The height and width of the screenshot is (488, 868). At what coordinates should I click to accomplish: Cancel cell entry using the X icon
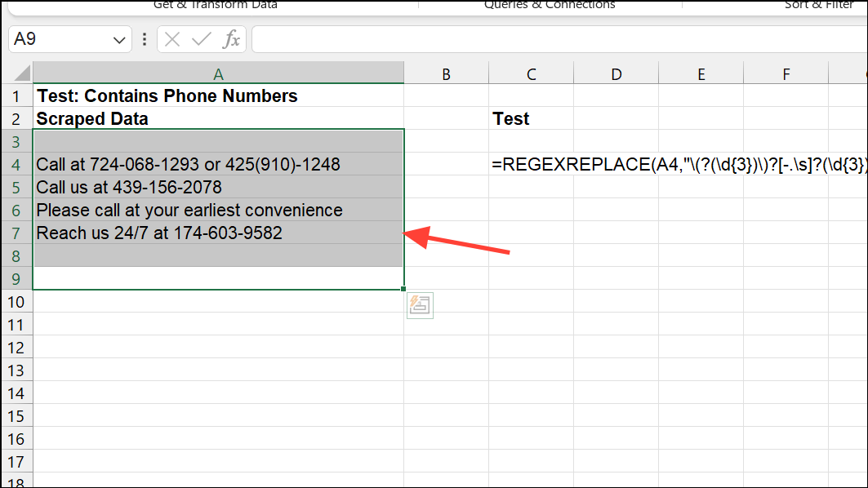[x=171, y=38]
